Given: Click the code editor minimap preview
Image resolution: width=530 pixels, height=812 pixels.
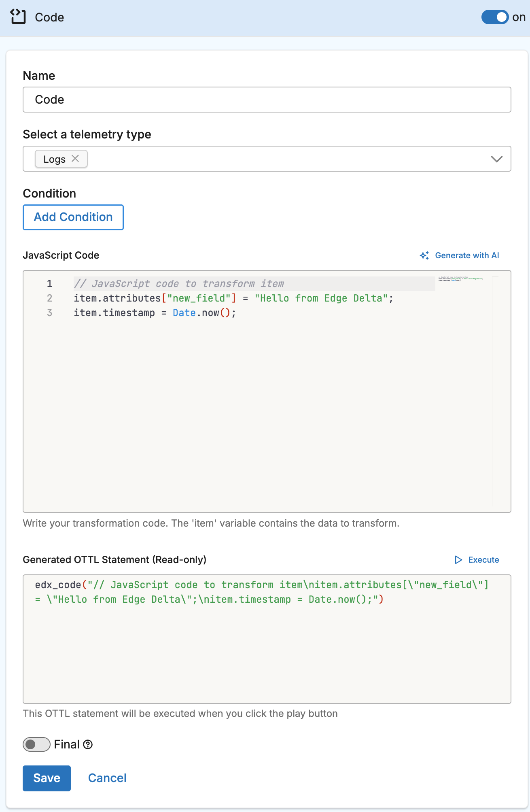Looking at the screenshot, I should (460, 279).
